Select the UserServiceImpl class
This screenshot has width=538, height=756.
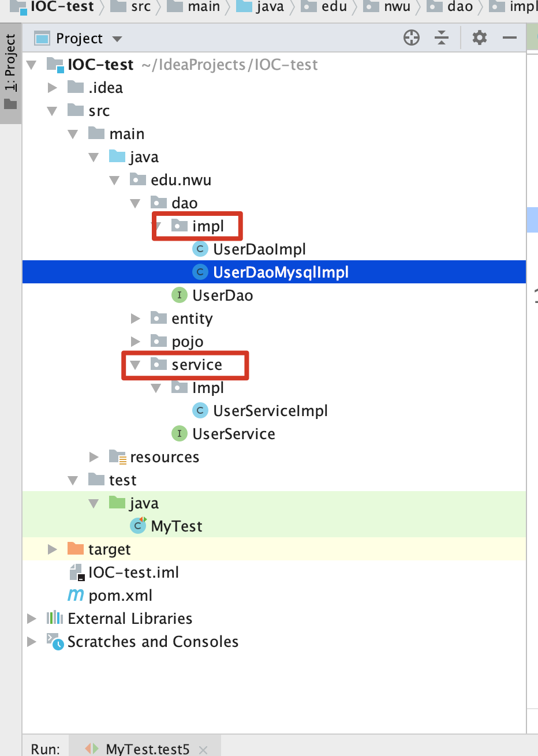coord(270,411)
